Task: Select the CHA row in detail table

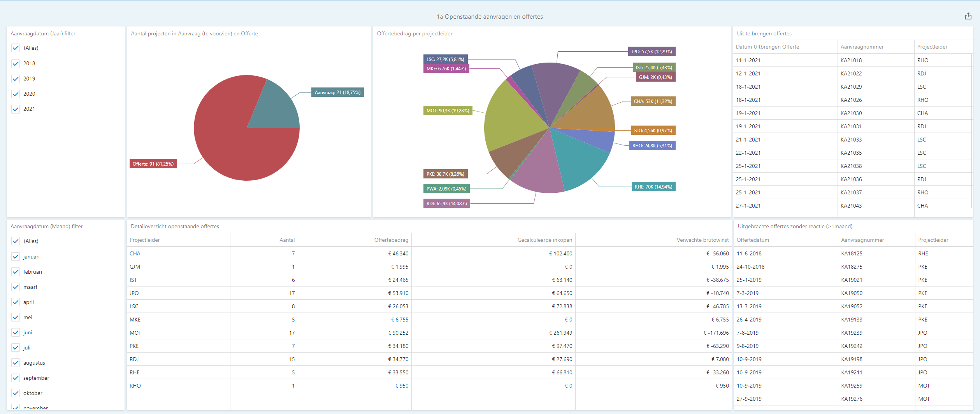Action: [x=429, y=253]
